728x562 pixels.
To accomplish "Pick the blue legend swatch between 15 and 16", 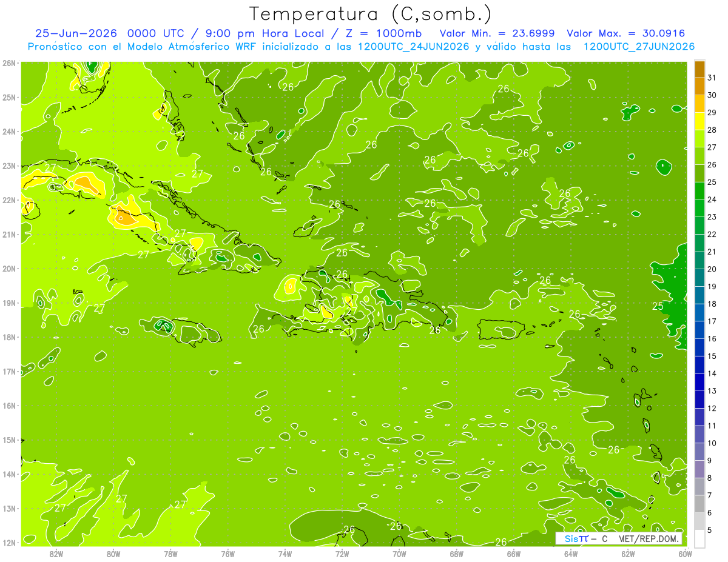I will [x=700, y=347].
